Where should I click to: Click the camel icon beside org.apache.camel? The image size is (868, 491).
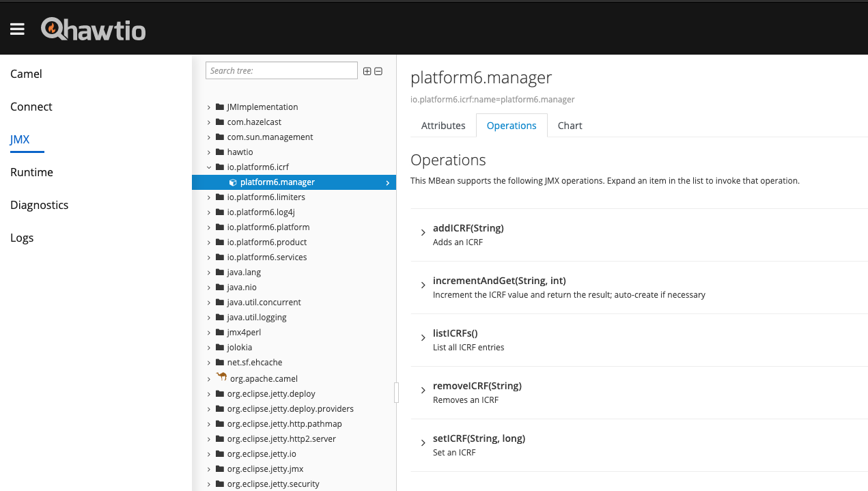click(221, 378)
